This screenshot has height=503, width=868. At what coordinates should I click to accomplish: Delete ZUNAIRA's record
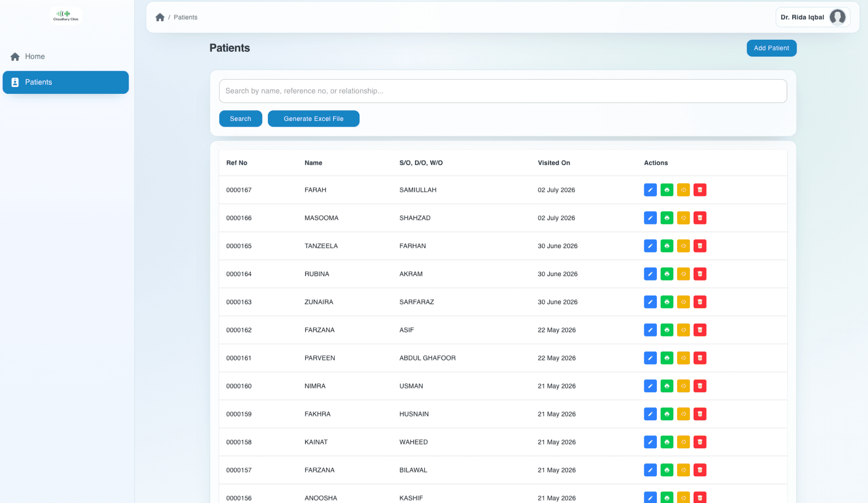pyautogui.click(x=699, y=302)
